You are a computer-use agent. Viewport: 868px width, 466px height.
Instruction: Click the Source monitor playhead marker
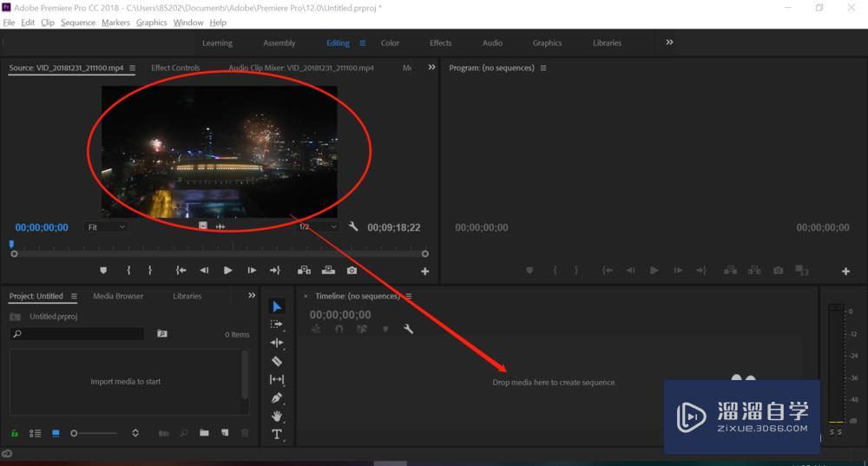click(11, 244)
